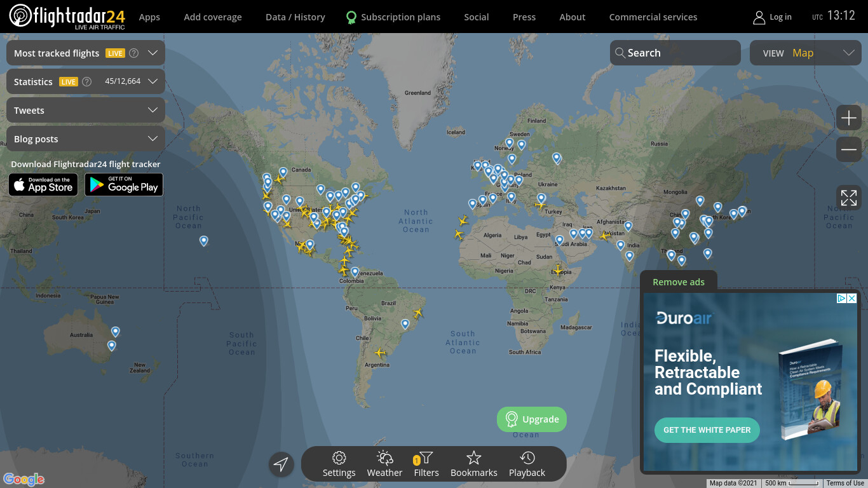Click the Duroair ad headline text
This screenshot has height=488, width=868.
(709, 372)
